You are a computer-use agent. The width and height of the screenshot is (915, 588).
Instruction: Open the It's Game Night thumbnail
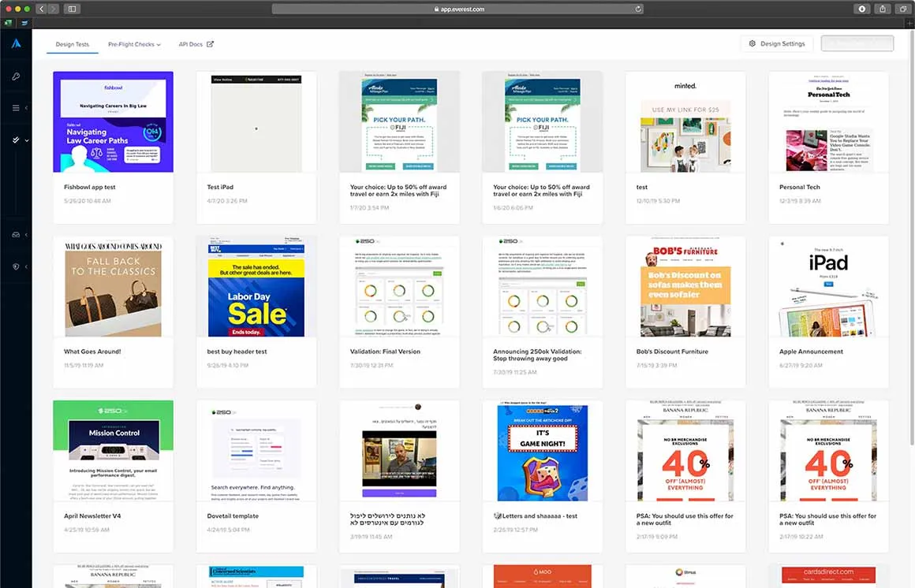[542, 451]
